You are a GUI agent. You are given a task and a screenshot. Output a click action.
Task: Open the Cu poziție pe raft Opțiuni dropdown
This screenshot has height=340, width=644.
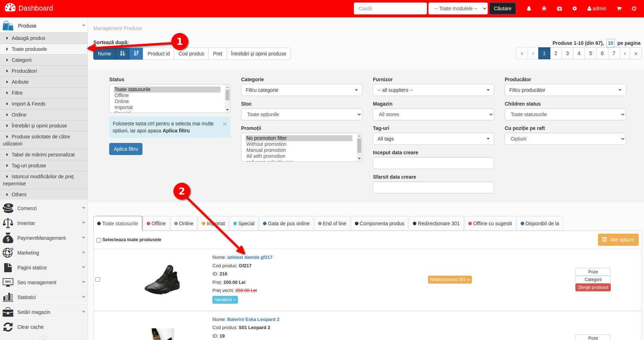pos(565,139)
